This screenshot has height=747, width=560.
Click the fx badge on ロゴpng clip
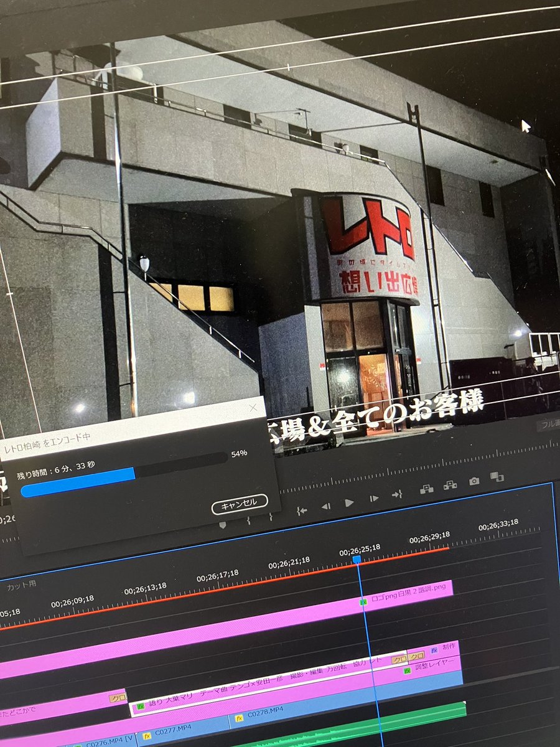pyautogui.click(x=363, y=602)
